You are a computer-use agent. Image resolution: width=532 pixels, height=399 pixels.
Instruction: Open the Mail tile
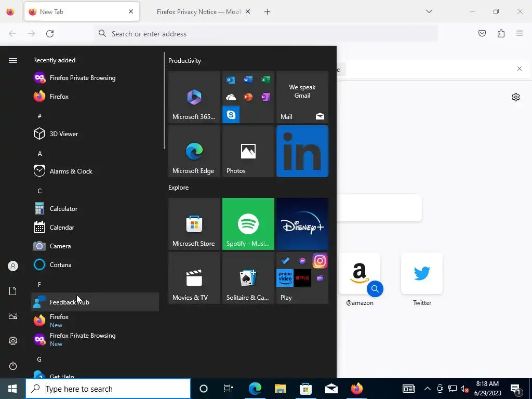click(302, 97)
